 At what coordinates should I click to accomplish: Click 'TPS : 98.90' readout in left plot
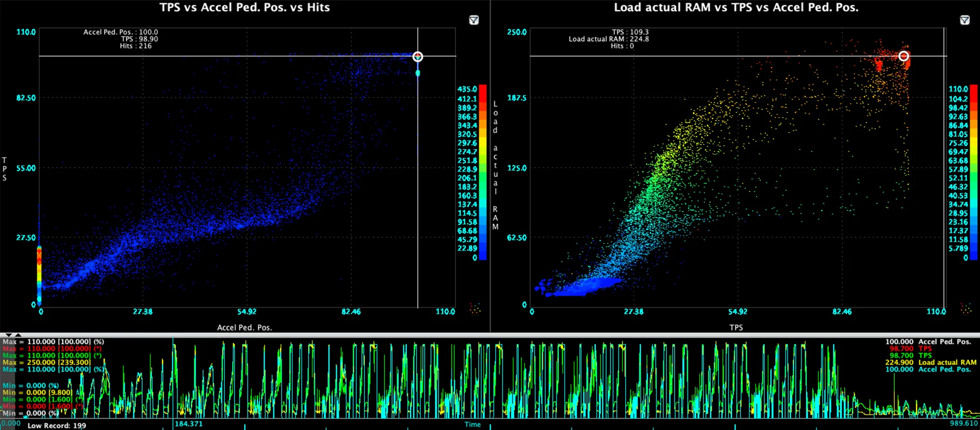pyautogui.click(x=139, y=39)
